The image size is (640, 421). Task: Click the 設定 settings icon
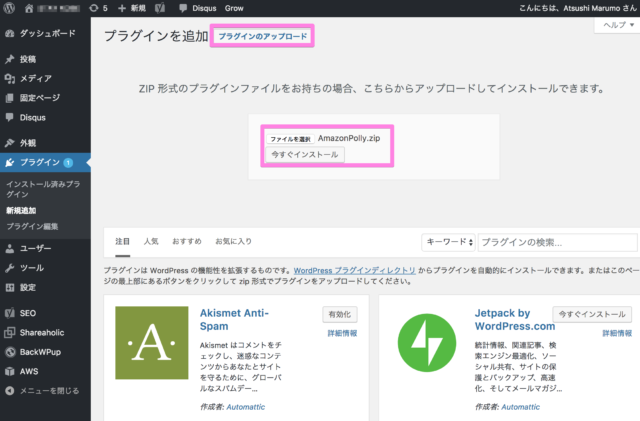10,287
